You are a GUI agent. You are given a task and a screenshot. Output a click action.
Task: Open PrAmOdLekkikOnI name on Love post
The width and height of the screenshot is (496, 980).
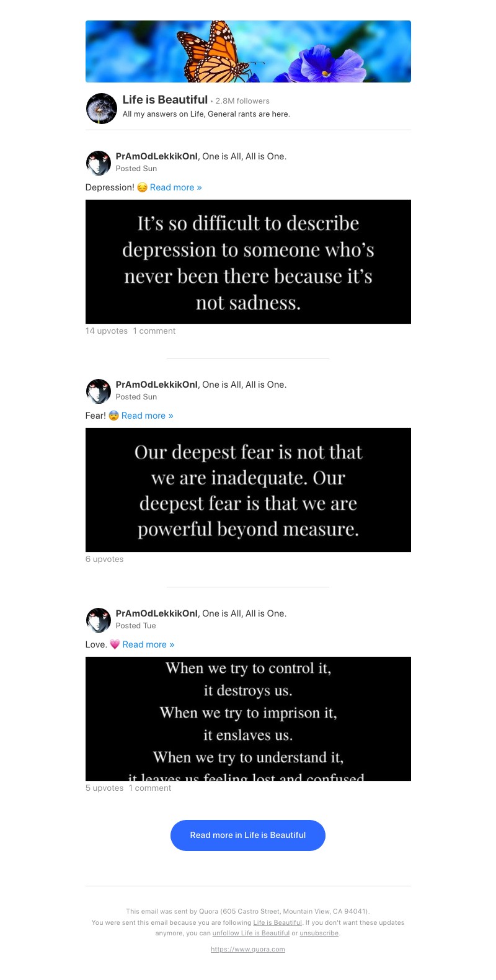tap(156, 613)
